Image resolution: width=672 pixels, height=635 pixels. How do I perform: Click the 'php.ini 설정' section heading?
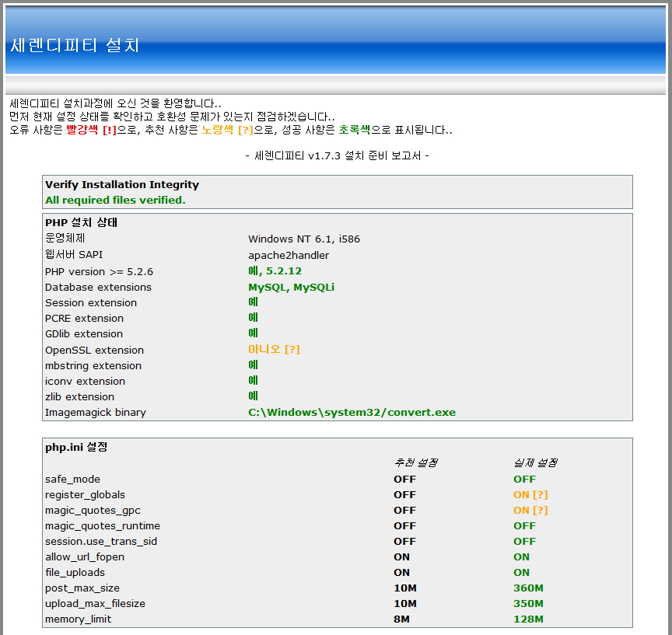pos(76,447)
